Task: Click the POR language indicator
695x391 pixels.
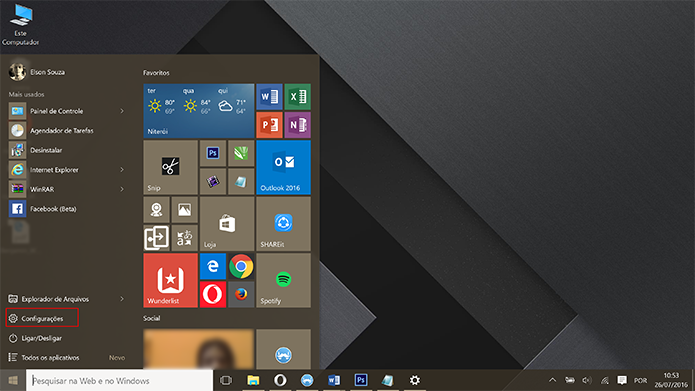Action: (640, 380)
